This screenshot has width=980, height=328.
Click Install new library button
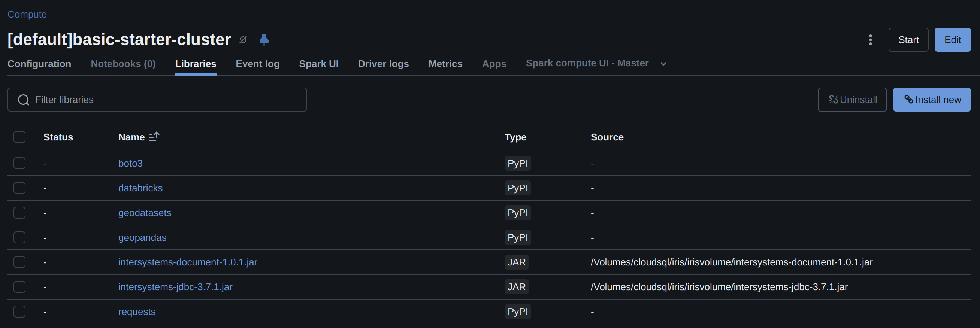point(931,100)
